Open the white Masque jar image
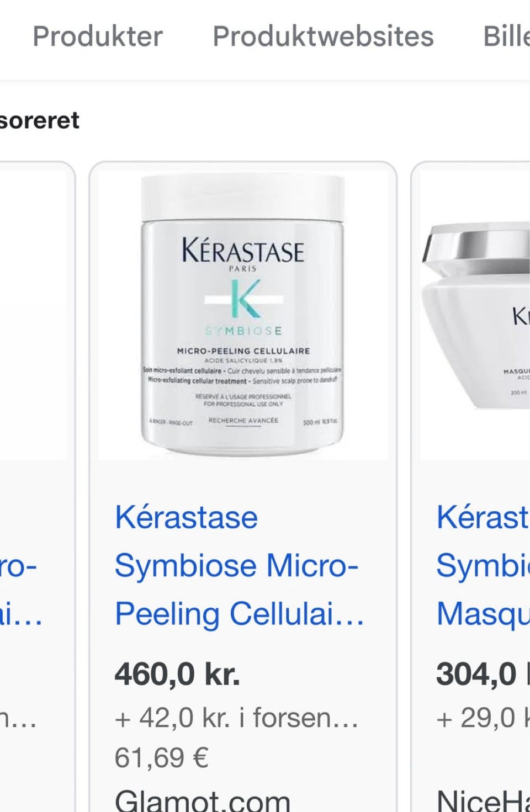This screenshot has width=530, height=812. pyautogui.click(x=475, y=315)
